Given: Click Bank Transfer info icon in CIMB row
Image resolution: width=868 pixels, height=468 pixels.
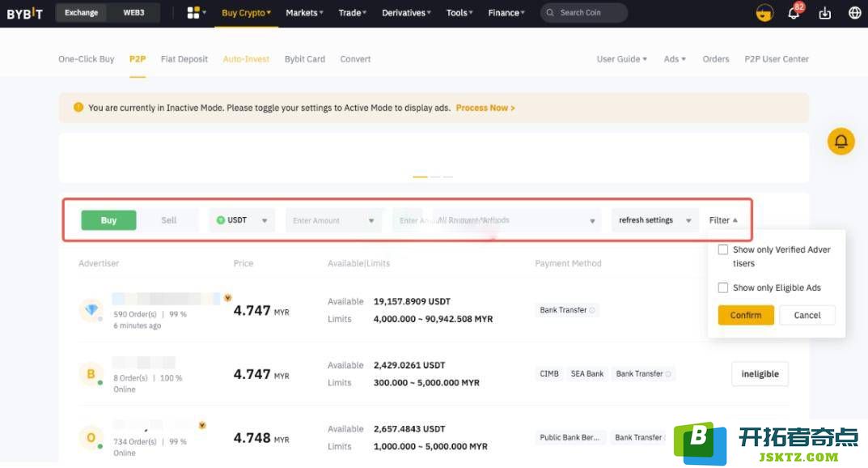Looking at the screenshot, I should (667, 374).
